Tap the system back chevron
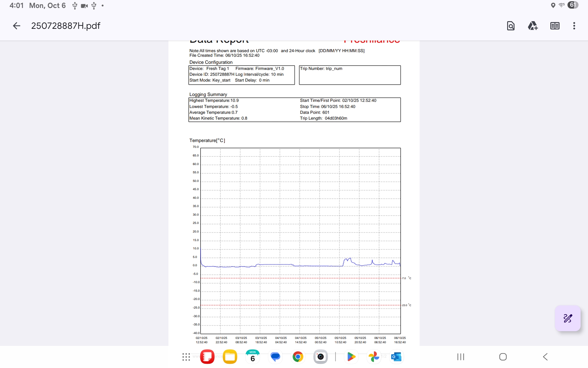Screen dimensions: 588x368 point(545,357)
